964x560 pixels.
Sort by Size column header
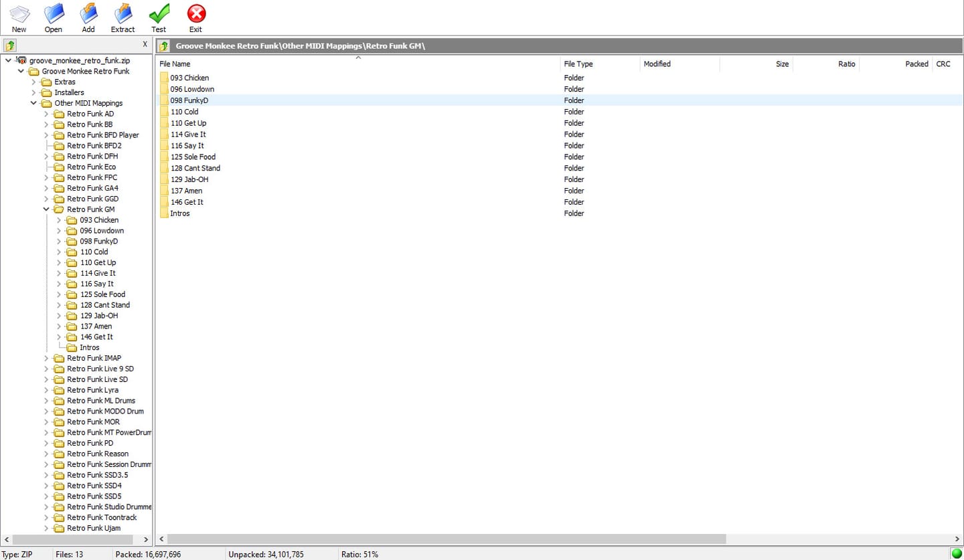click(756, 64)
